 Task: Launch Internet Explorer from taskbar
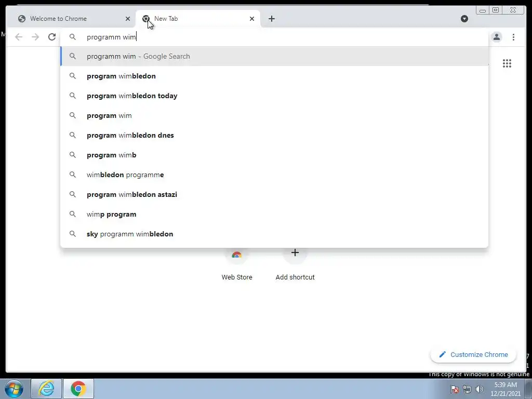[x=46, y=389]
